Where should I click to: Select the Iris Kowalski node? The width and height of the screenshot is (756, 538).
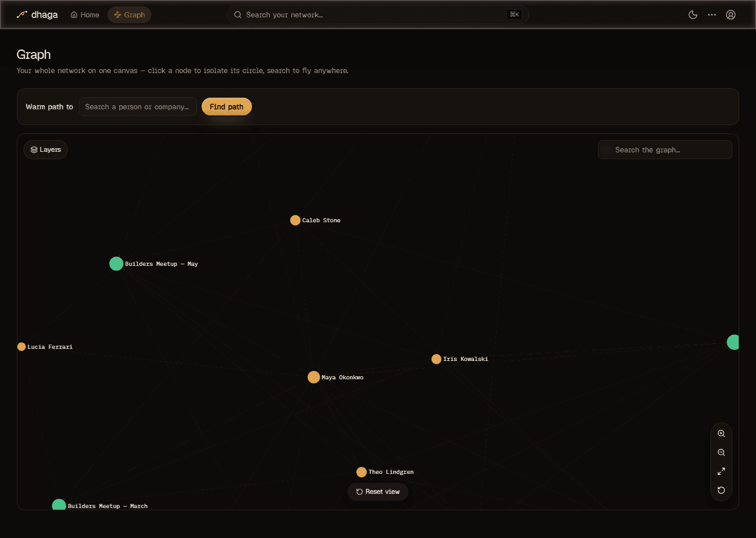click(436, 359)
